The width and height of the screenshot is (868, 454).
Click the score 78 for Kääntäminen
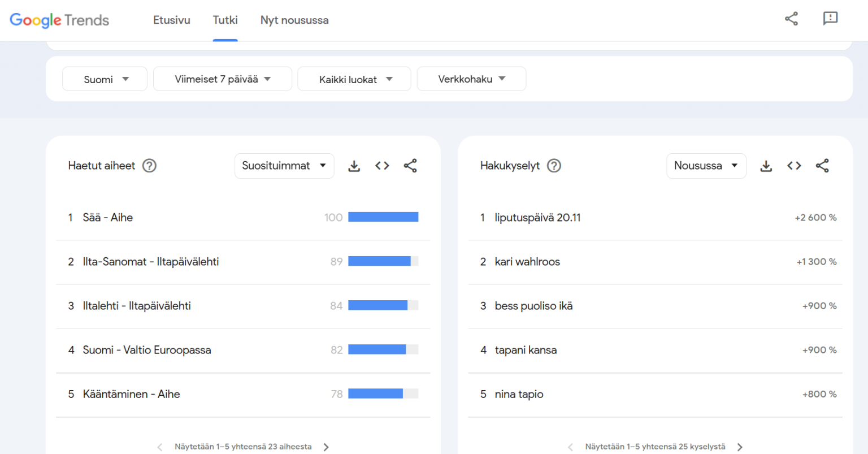pyautogui.click(x=337, y=394)
